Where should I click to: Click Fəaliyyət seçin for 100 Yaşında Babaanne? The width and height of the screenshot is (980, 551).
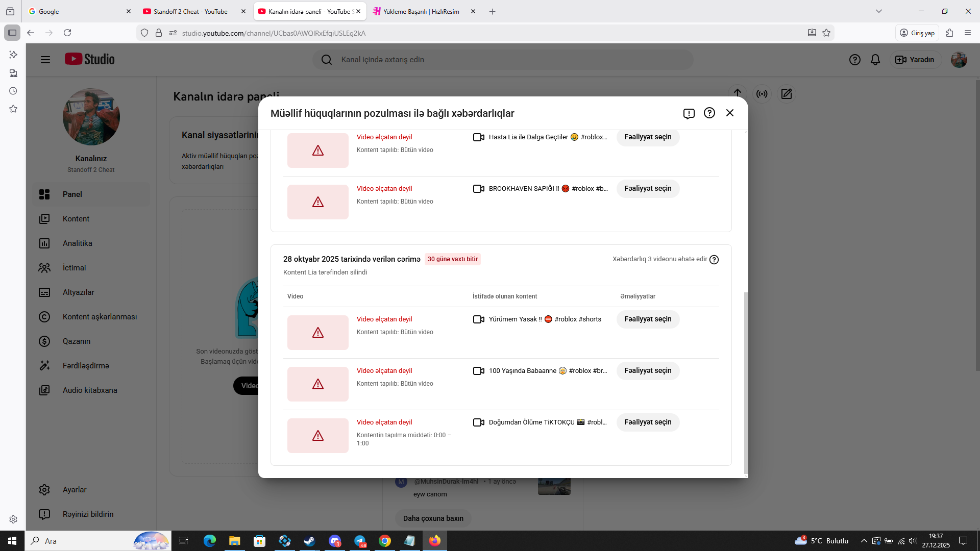click(648, 371)
